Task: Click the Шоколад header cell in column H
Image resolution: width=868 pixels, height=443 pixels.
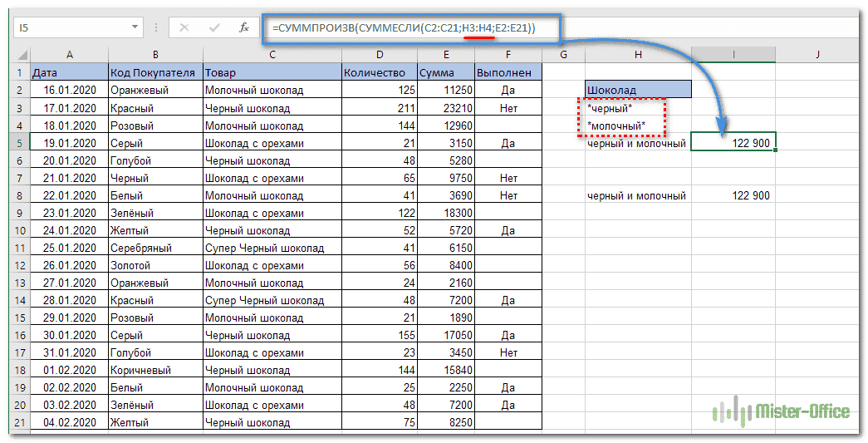Action: coord(637,90)
